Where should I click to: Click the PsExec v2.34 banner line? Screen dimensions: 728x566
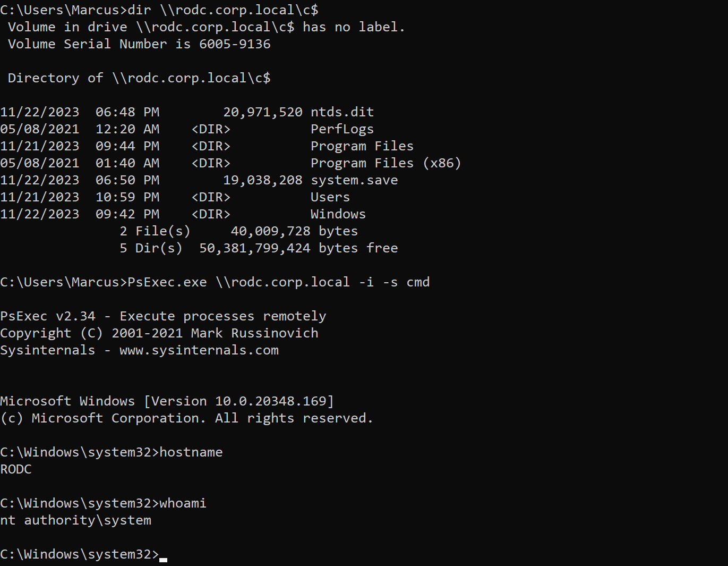coord(163,316)
